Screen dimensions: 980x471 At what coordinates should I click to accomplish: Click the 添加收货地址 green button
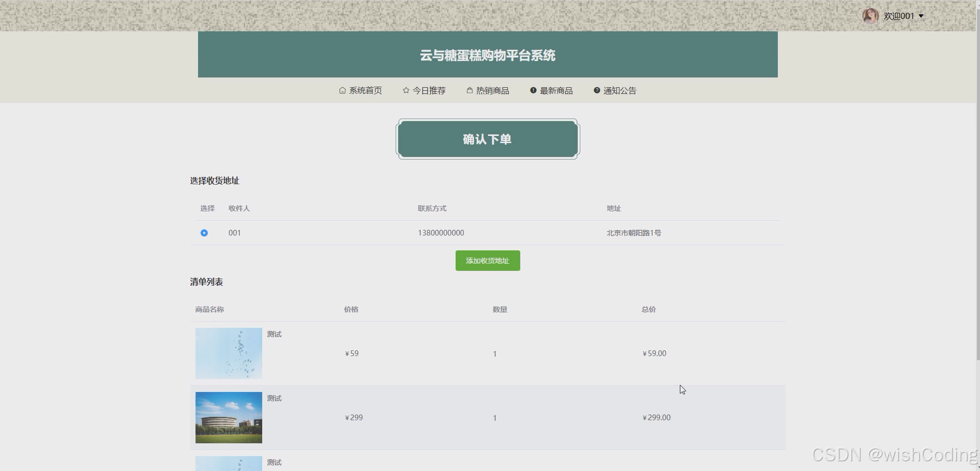(x=487, y=260)
